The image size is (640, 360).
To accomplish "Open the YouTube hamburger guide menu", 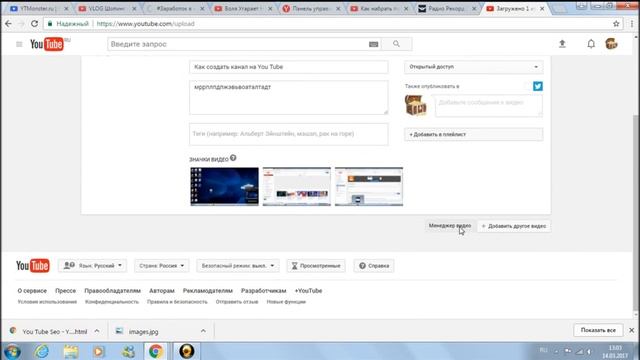I will [x=19, y=44].
